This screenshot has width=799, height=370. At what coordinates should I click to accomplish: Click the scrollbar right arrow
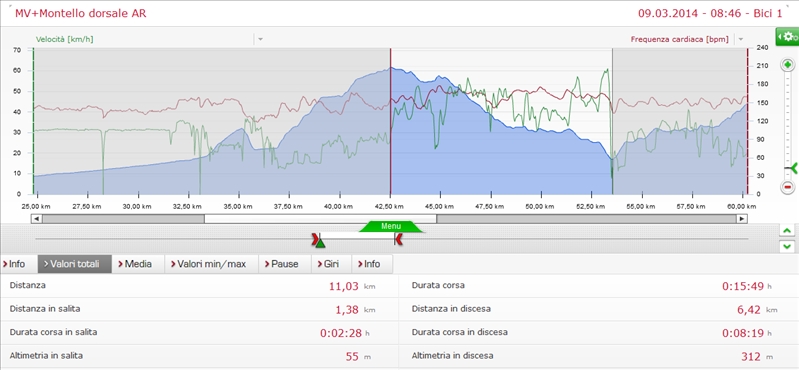coord(742,219)
